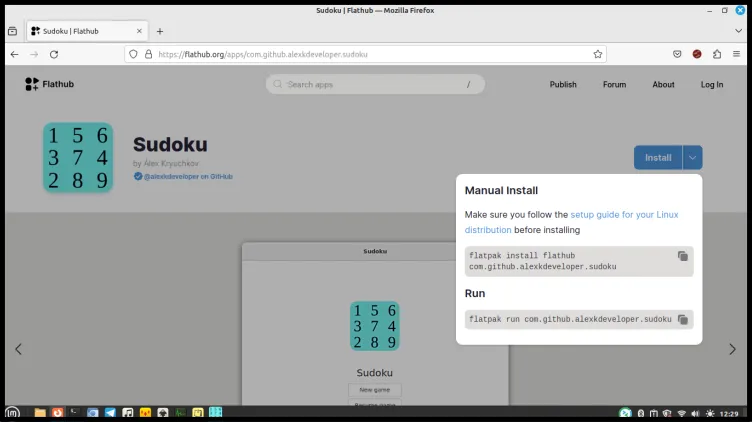Image resolution: width=752 pixels, height=422 pixels.
Task: Click the "Run" heading in popup
Action: tap(475, 293)
